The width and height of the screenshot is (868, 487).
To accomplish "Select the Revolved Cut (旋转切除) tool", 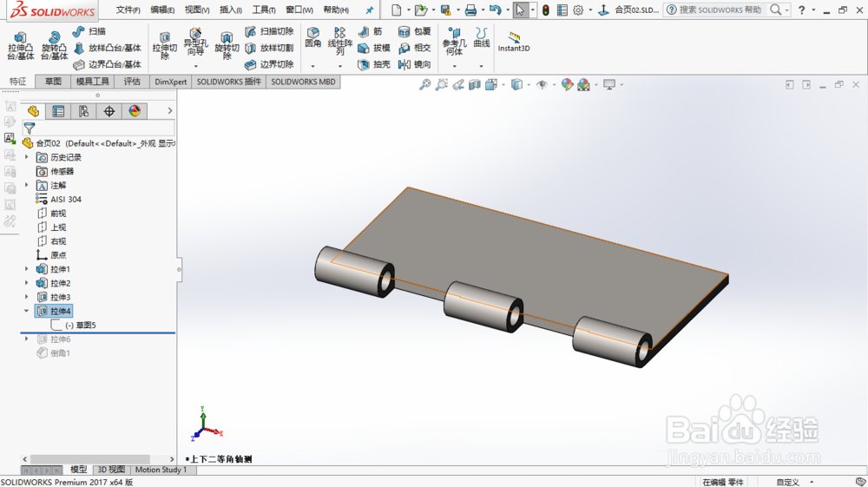I will 227,46.
